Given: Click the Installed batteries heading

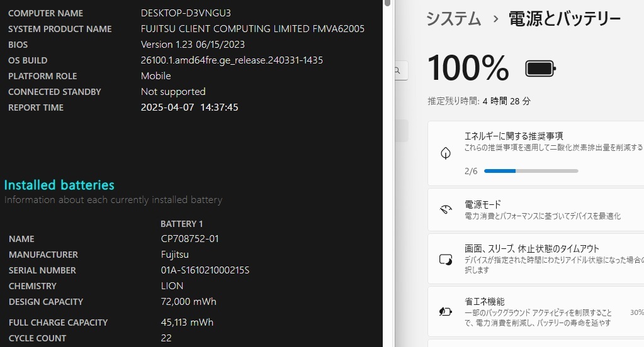Looking at the screenshot, I should pos(59,185).
